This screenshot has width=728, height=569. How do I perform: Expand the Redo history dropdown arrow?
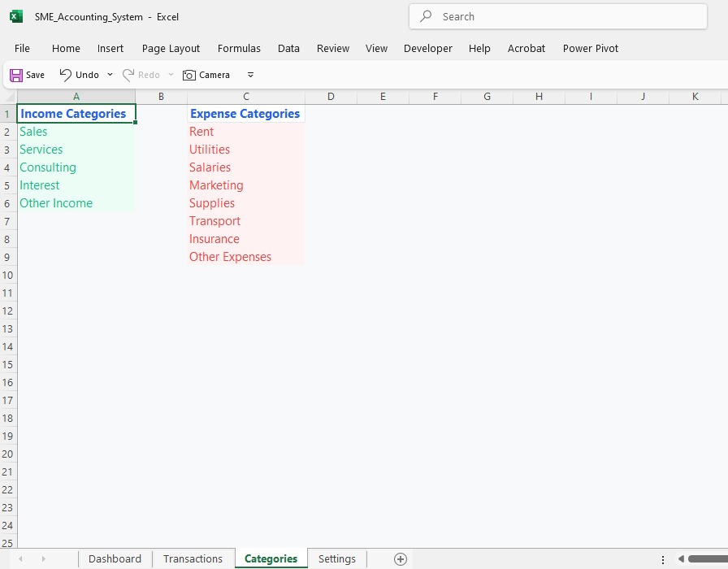tap(171, 75)
